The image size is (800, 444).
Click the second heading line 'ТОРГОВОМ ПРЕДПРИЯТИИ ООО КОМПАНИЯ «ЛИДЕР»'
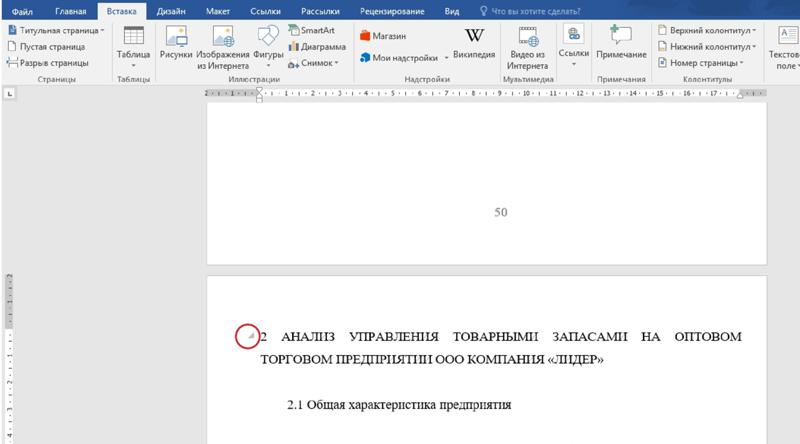click(432, 359)
